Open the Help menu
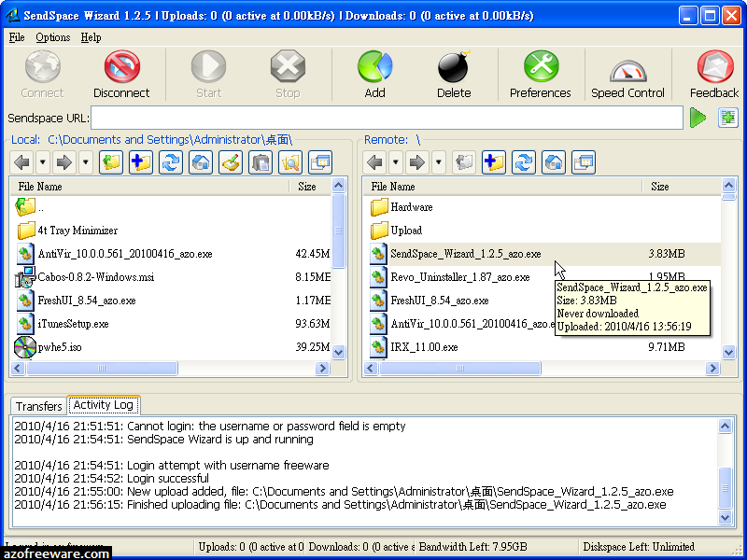The height and width of the screenshot is (560, 747). pos(91,37)
